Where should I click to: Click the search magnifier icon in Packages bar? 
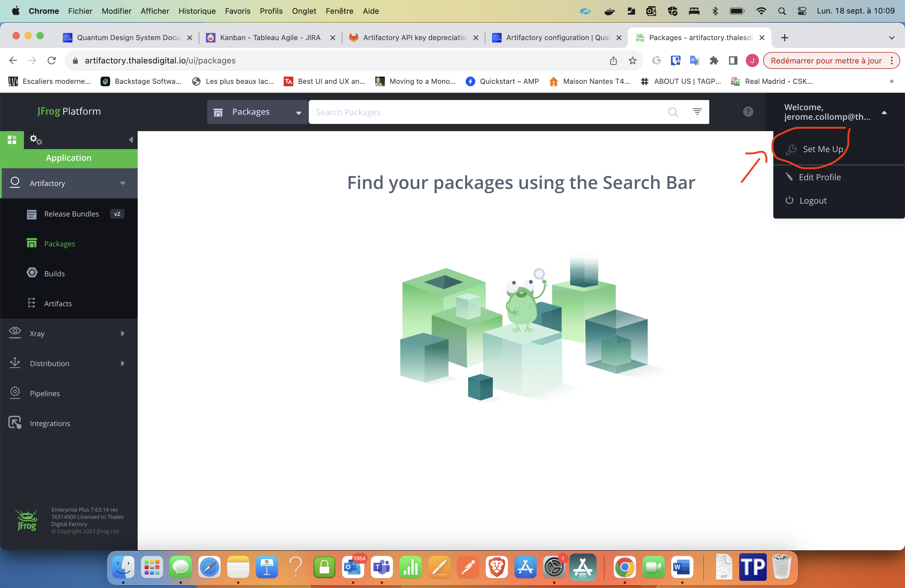click(x=673, y=112)
